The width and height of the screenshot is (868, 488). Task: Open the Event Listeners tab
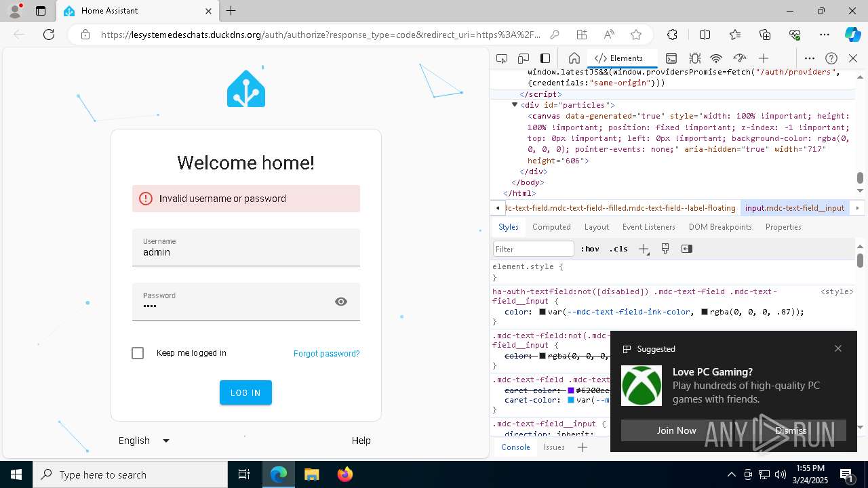pos(649,227)
